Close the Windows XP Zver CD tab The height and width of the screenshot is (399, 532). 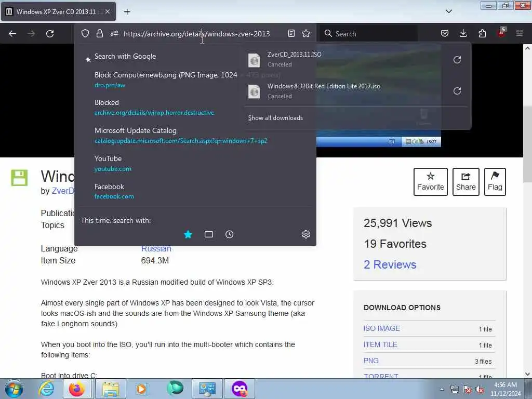108,11
